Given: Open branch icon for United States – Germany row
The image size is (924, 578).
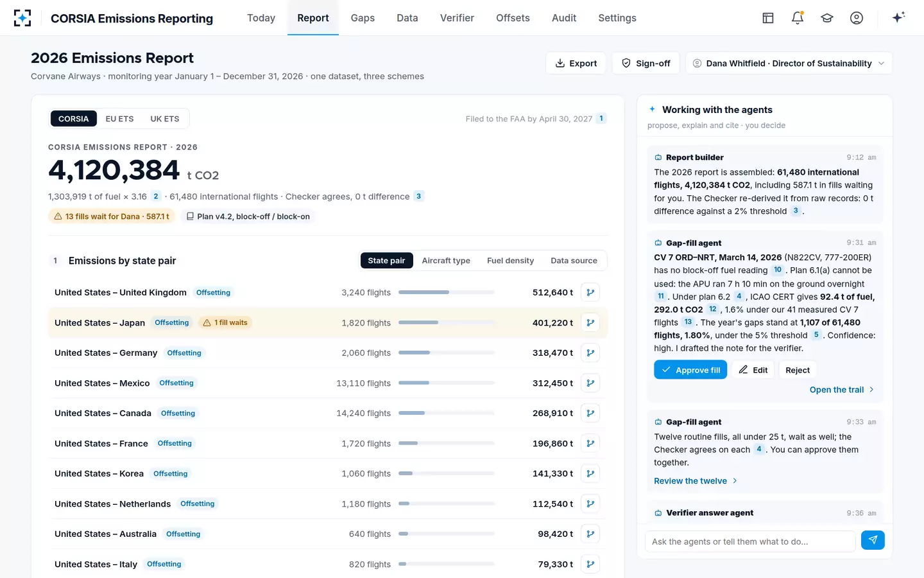Looking at the screenshot, I should click(x=590, y=353).
